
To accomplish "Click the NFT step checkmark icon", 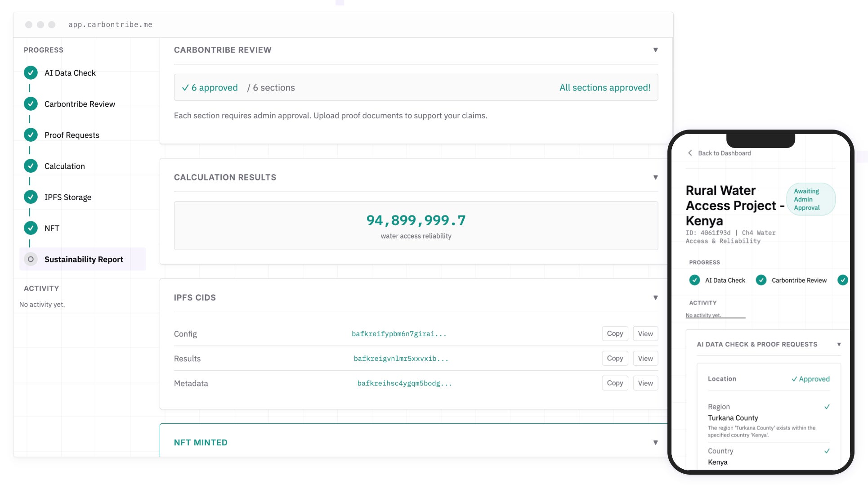I will 31,228.
